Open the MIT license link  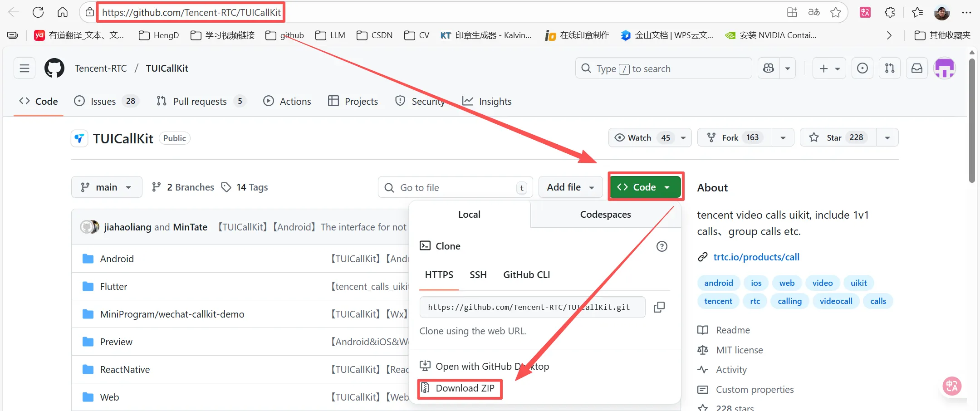click(x=739, y=350)
